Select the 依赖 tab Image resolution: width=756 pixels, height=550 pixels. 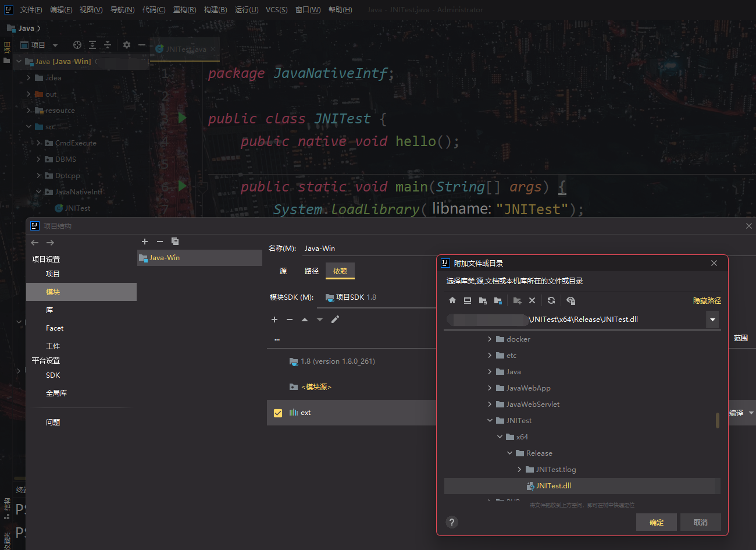click(x=340, y=271)
